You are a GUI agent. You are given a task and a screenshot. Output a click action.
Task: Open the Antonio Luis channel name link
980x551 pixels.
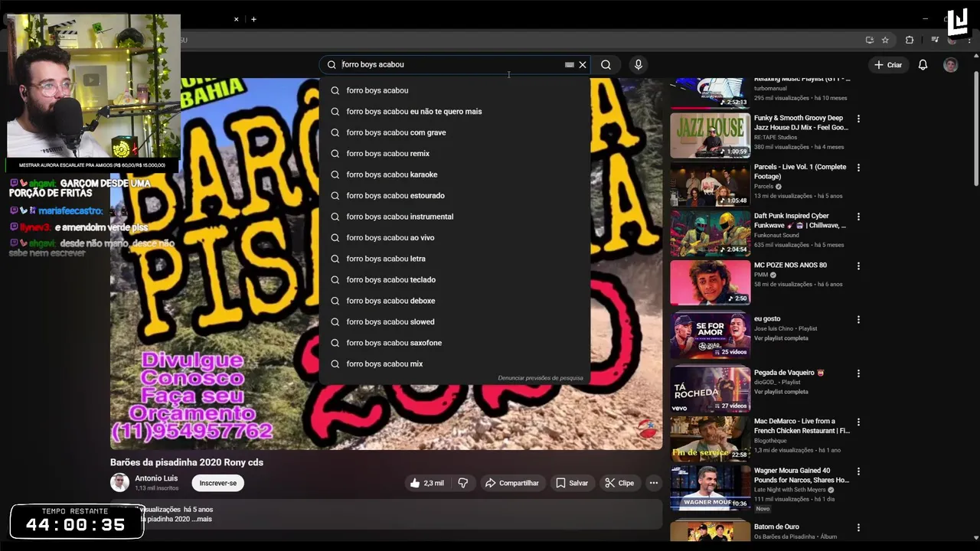pyautogui.click(x=156, y=478)
